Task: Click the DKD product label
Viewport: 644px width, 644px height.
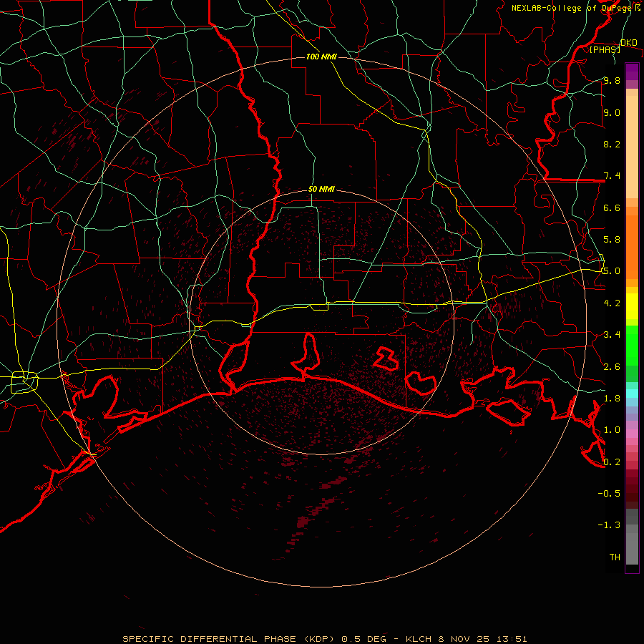Action: pos(629,42)
